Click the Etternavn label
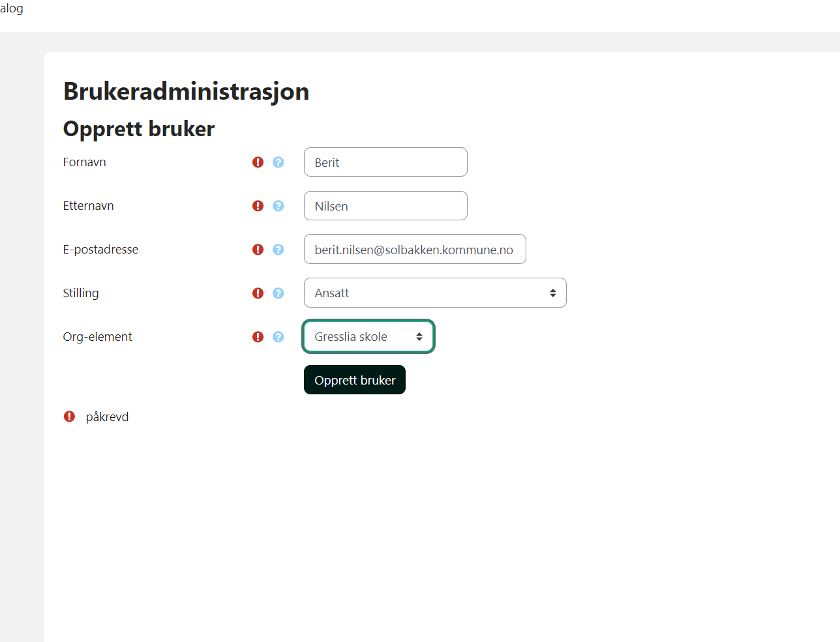This screenshot has width=840, height=642. tap(88, 206)
